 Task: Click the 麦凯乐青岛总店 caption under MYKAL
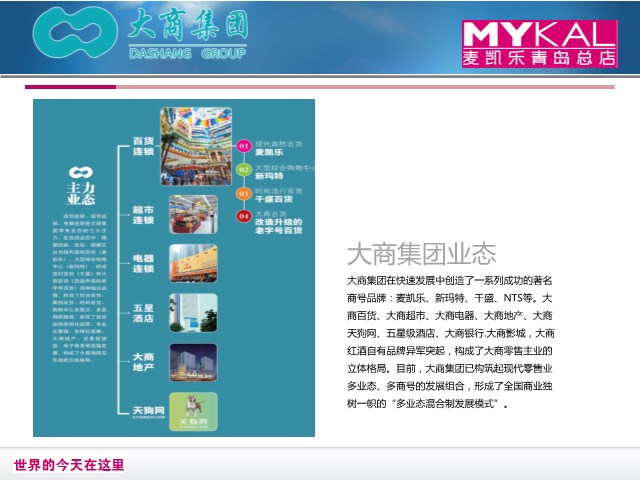pyautogui.click(x=539, y=58)
